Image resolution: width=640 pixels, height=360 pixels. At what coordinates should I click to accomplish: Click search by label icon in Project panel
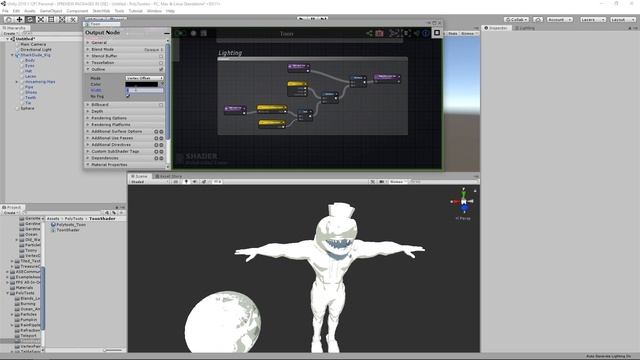click(x=114, y=213)
